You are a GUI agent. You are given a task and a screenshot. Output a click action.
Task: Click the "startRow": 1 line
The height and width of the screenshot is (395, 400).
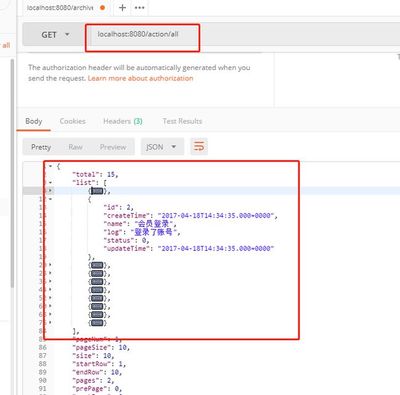coord(99,364)
